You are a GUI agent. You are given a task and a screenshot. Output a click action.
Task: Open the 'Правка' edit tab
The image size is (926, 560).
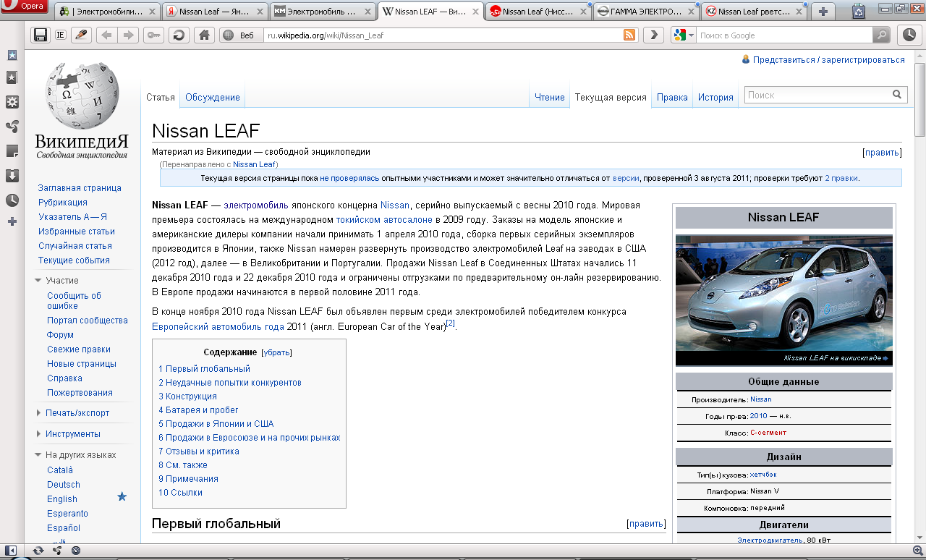(x=672, y=97)
